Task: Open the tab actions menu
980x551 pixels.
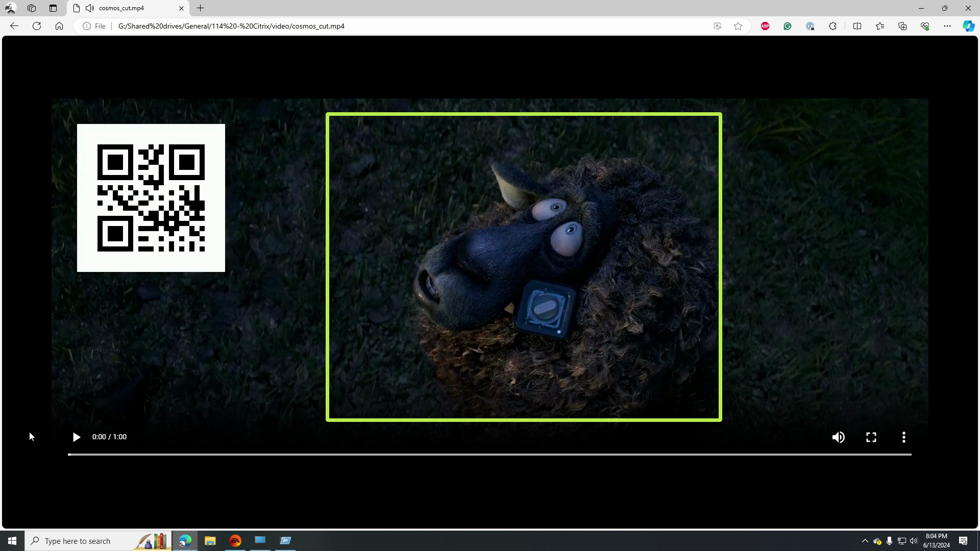Action: tap(53, 8)
